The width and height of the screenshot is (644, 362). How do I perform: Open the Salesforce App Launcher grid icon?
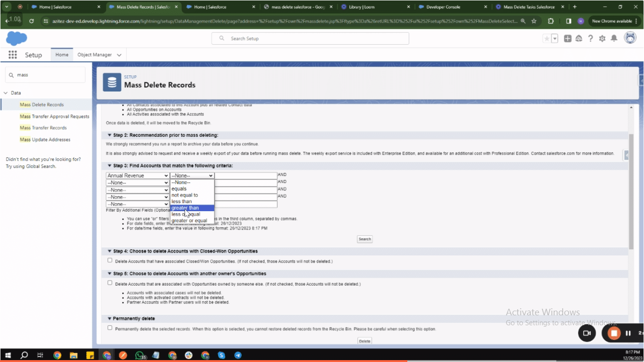coord(13,55)
